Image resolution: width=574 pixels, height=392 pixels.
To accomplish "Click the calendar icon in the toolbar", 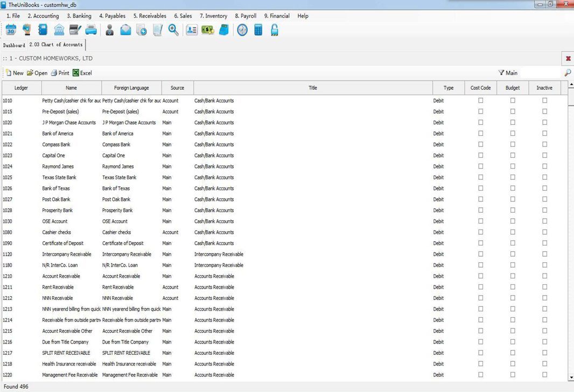I will 11,30.
